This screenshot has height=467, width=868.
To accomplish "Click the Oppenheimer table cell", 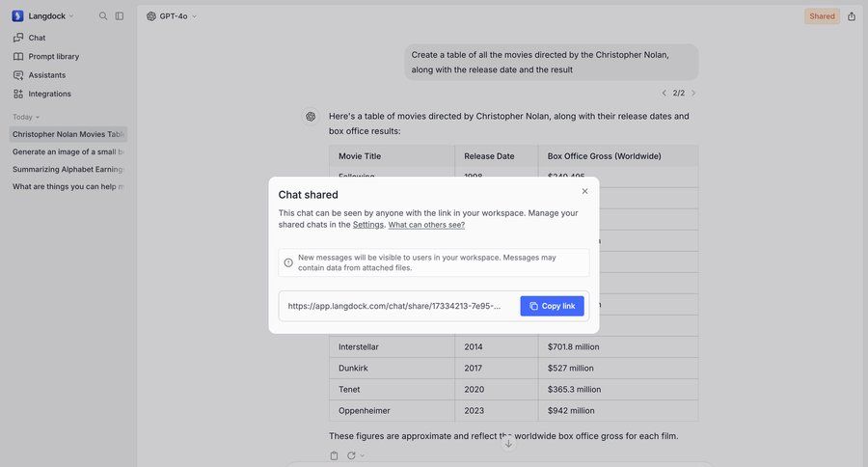I will (x=392, y=410).
